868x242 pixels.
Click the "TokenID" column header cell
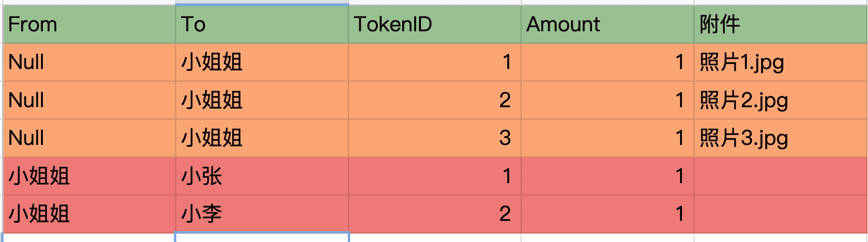click(434, 24)
